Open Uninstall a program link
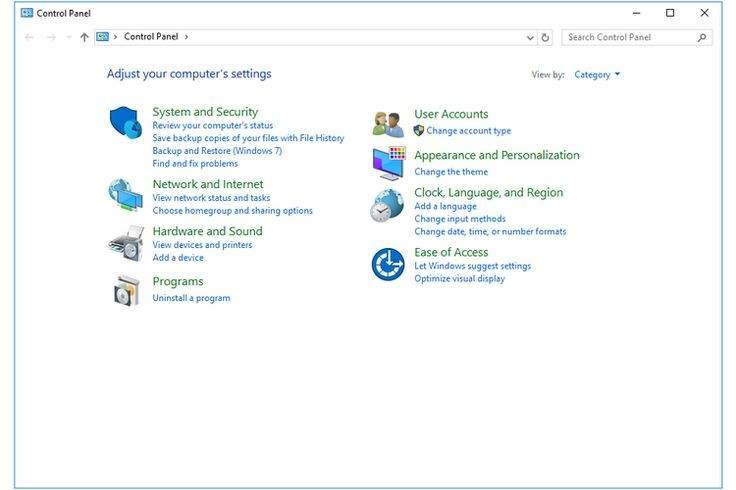 pyautogui.click(x=191, y=298)
